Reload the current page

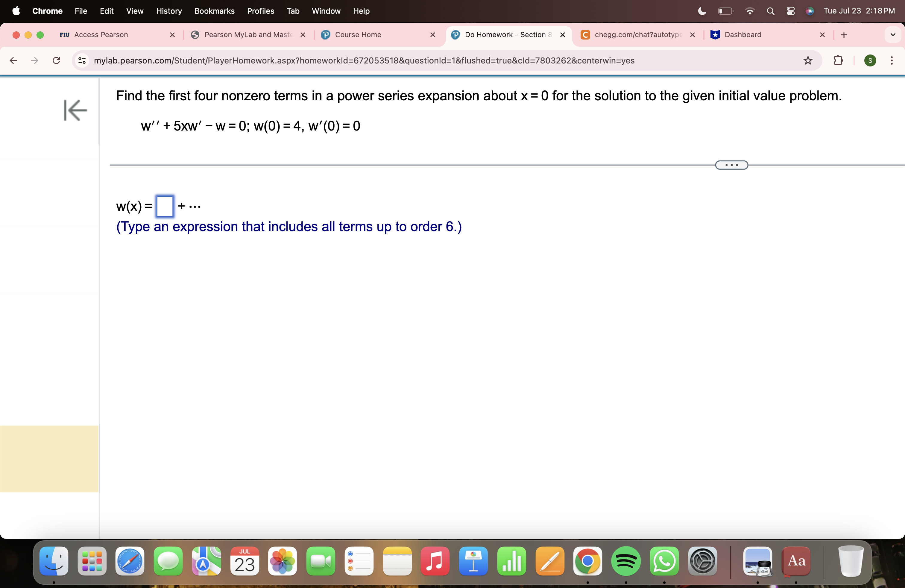coord(56,60)
